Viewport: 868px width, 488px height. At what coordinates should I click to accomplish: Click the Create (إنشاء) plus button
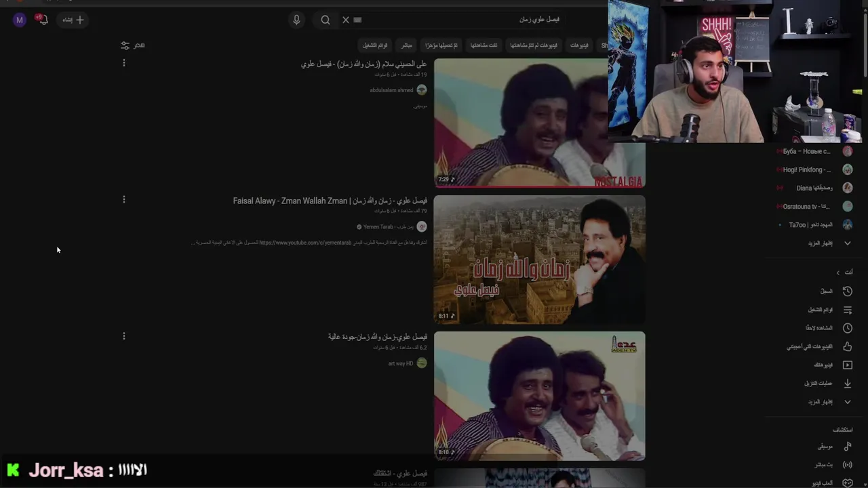point(73,20)
